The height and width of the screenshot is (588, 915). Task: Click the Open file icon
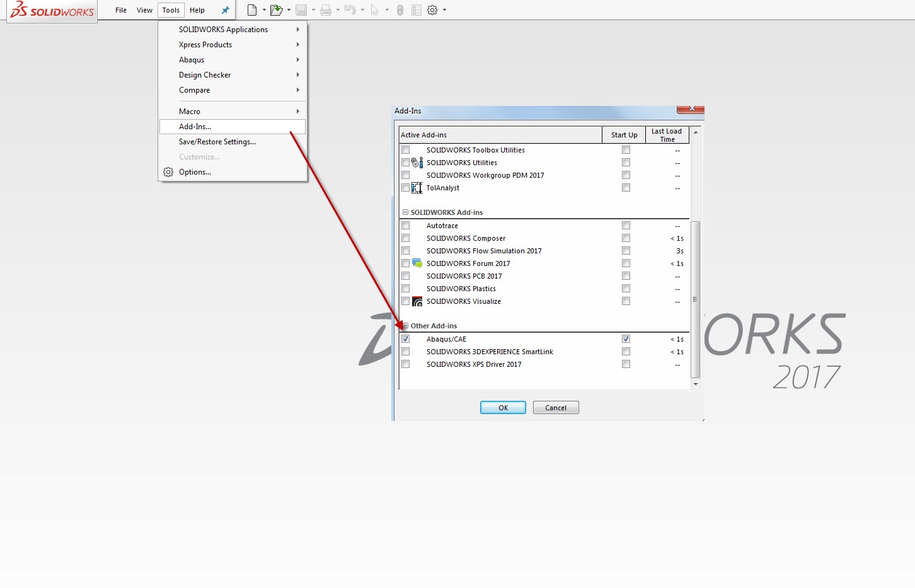[x=276, y=9]
